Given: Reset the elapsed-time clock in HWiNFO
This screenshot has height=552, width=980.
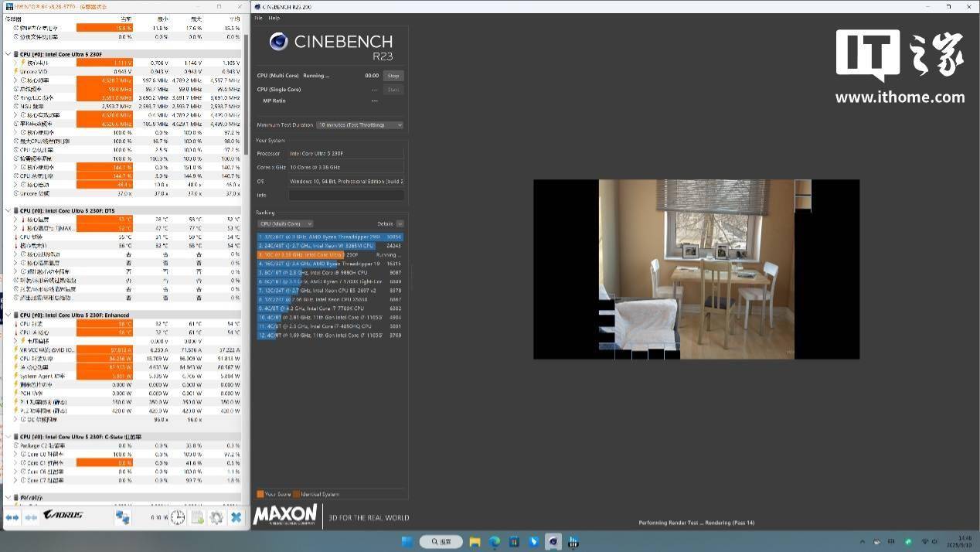Looking at the screenshot, I should click(x=178, y=517).
